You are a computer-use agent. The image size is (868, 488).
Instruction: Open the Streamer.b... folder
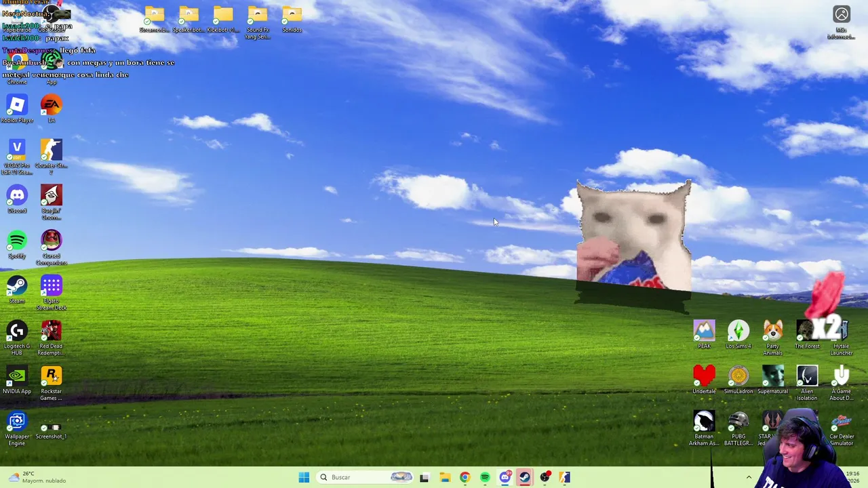[154, 19]
